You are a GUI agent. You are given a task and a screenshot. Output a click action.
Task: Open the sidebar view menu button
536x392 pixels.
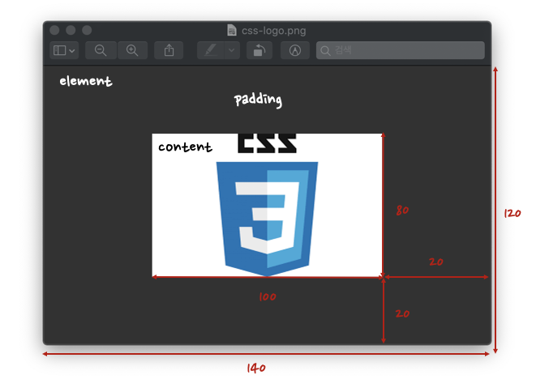click(64, 50)
